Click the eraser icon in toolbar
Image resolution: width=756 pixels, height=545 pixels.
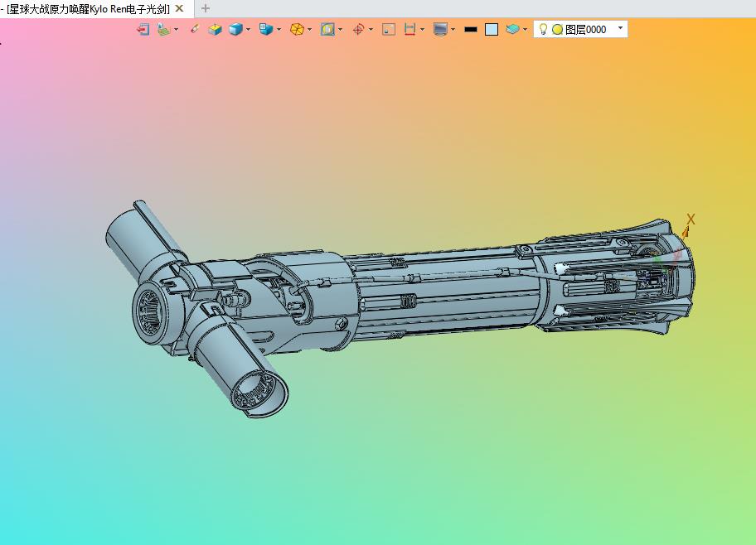point(194,29)
